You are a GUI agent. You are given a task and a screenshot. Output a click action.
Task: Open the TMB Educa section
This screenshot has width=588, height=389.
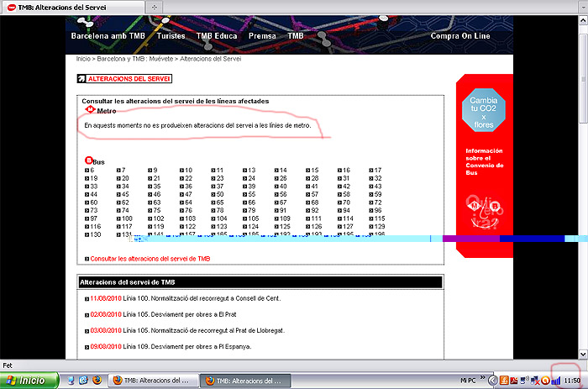(x=217, y=36)
